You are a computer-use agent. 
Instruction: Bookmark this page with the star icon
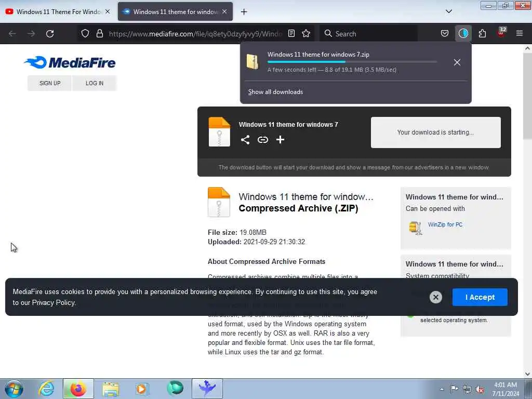pyautogui.click(x=306, y=33)
